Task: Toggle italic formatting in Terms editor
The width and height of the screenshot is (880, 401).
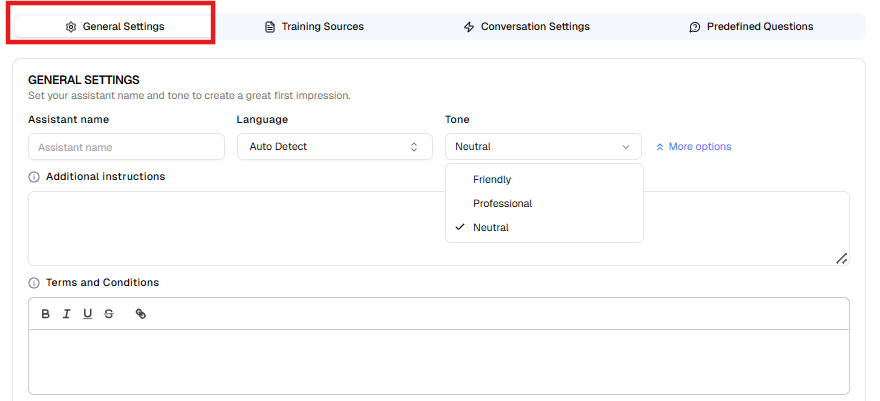Action: [x=67, y=314]
